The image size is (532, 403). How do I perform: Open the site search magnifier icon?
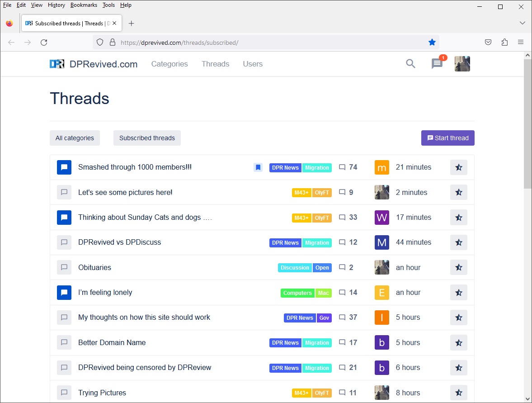click(x=410, y=64)
